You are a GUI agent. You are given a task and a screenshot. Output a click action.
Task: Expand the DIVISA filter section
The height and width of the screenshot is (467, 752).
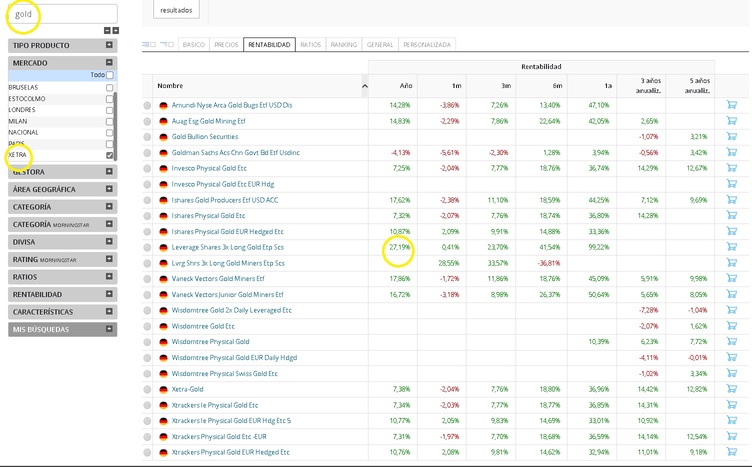[x=62, y=242]
